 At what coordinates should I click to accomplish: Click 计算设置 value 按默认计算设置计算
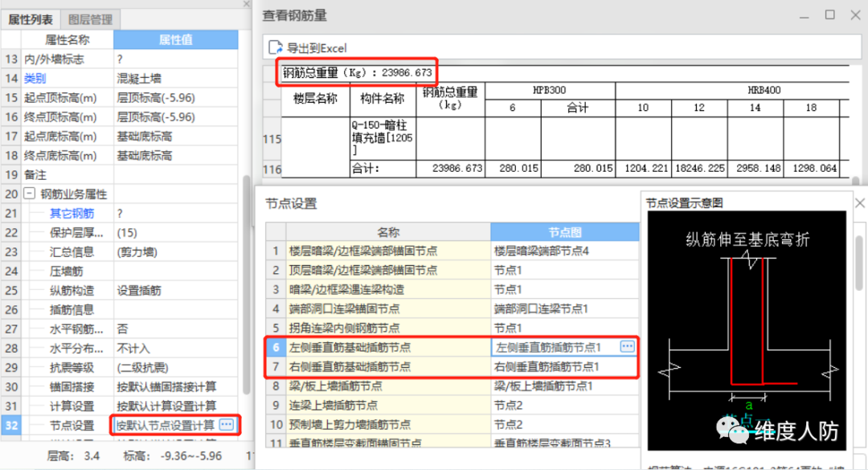click(176, 406)
